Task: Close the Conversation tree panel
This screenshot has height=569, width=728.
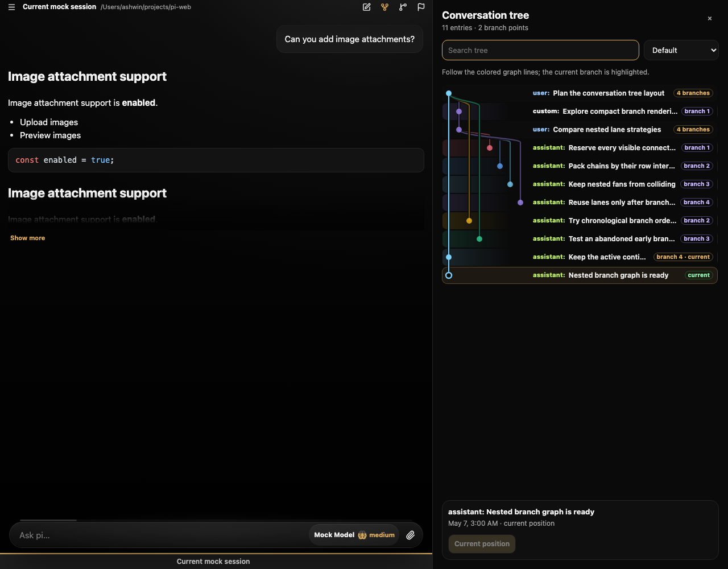Action: point(710,19)
